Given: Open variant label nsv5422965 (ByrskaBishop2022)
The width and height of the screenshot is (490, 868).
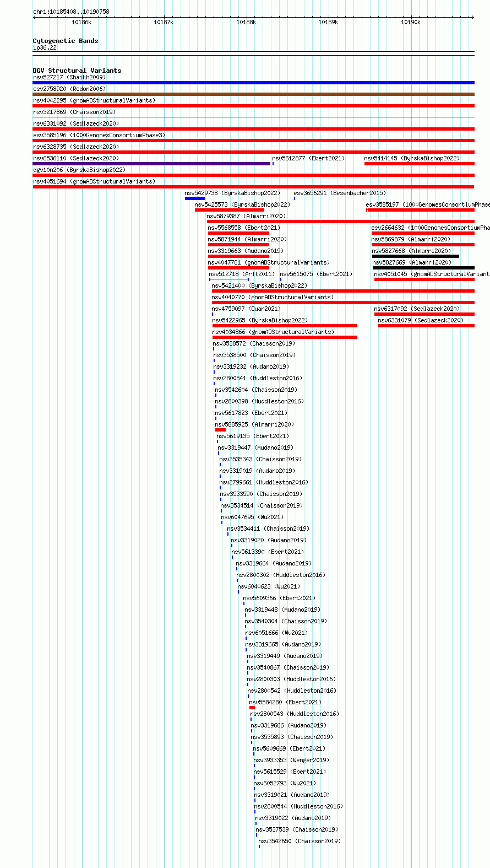Looking at the screenshot, I should (x=260, y=320).
